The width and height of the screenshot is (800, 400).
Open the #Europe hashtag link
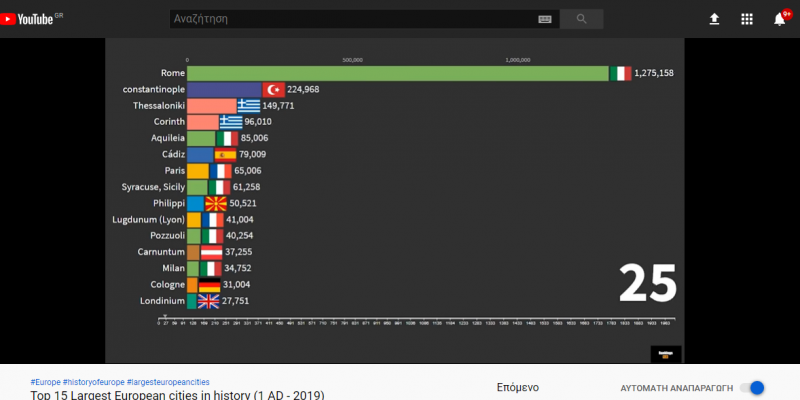click(45, 382)
